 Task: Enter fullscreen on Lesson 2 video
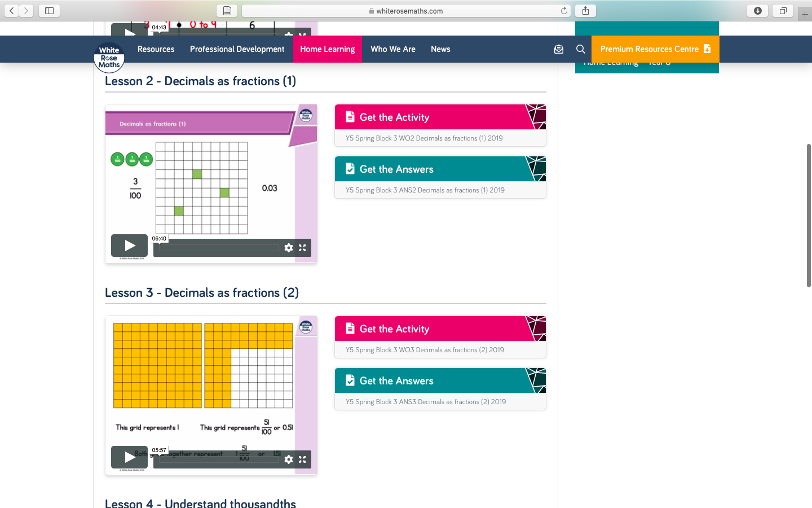[302, 248]
